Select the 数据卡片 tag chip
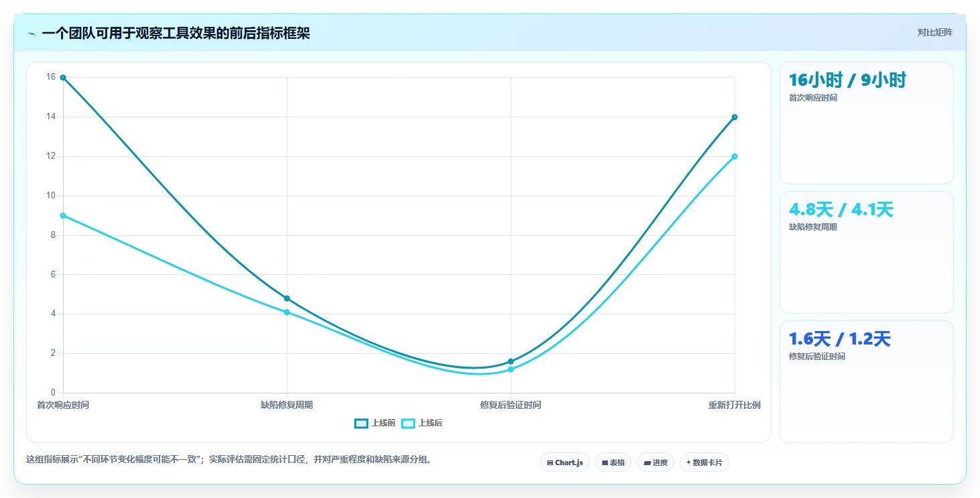 coord(705,462)
